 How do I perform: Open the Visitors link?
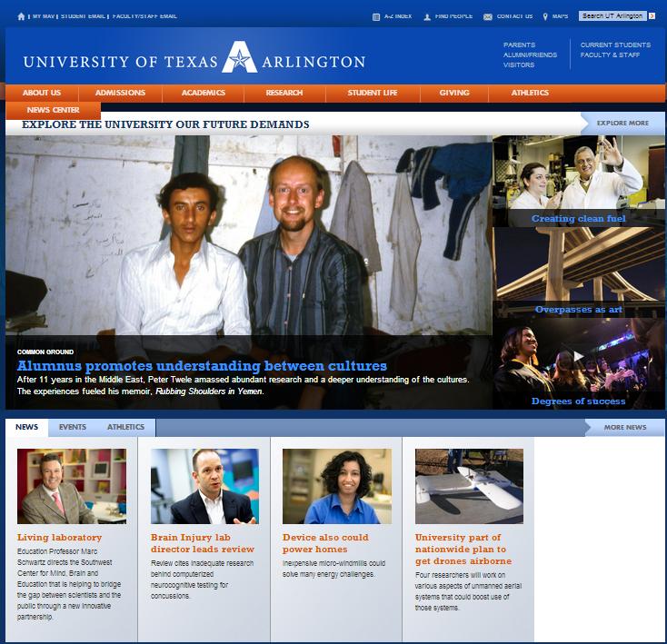point(519,65)
